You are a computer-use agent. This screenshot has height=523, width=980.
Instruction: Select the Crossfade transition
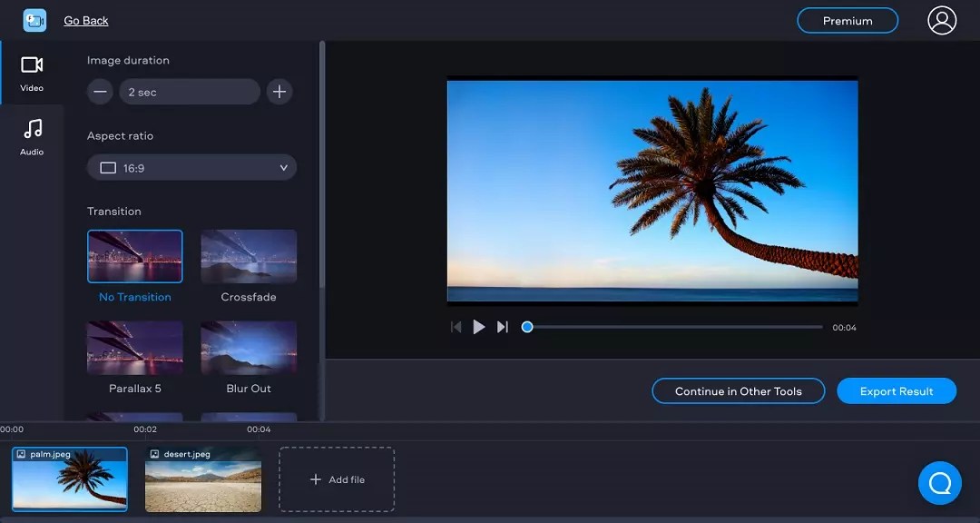point(248,255)
